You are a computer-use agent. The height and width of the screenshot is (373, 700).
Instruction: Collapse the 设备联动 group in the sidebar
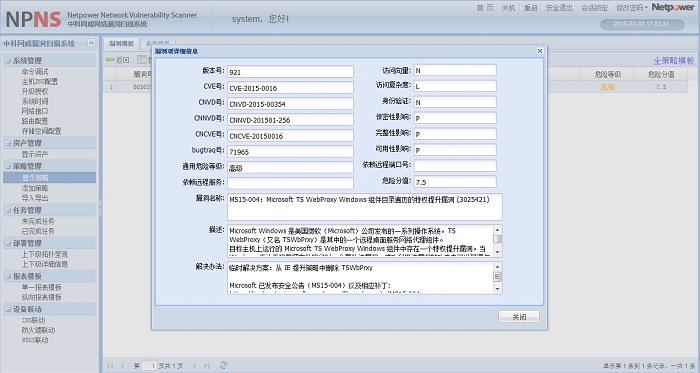[8, 309]
